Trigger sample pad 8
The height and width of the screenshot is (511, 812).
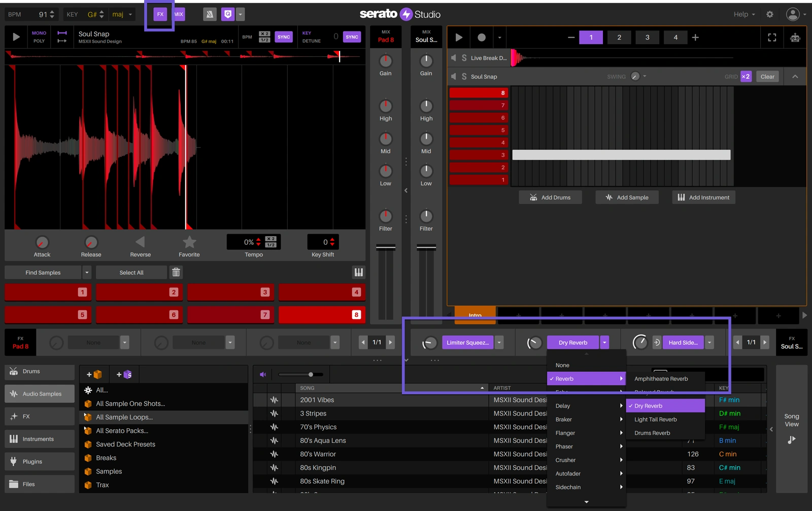[322, 315]
